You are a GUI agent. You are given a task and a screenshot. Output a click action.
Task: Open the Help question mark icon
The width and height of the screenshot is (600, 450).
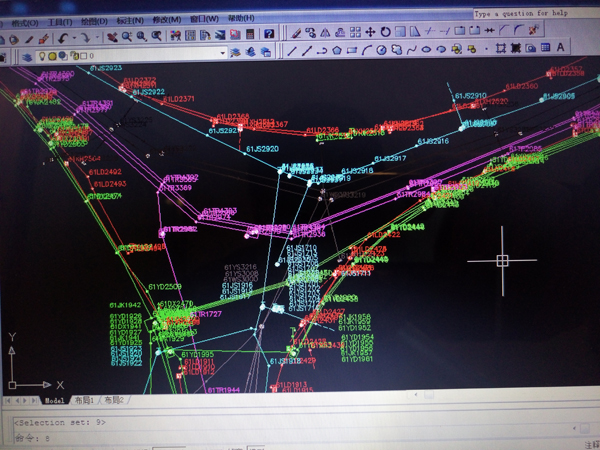(269, 34)
